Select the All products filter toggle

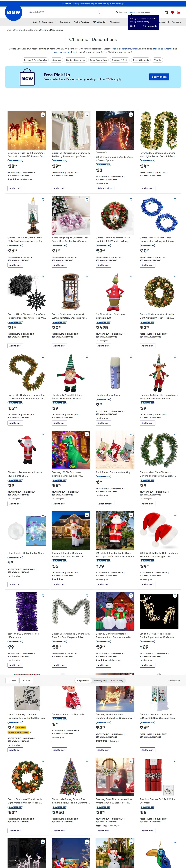[x=83, y=681]
